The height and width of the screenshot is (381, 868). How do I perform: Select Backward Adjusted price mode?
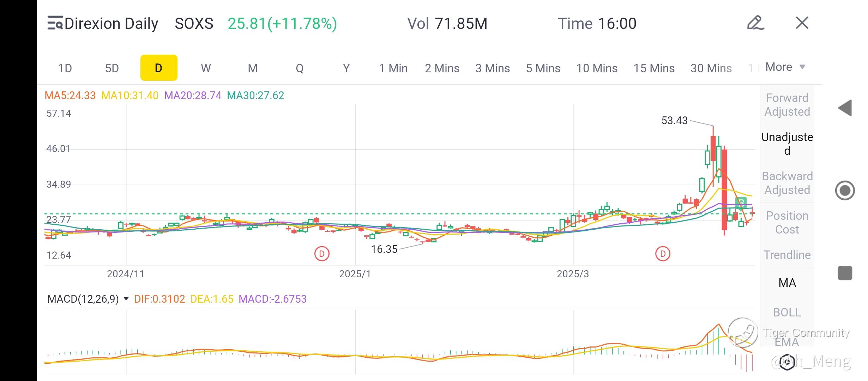pyautogui.click(x=787, y=183)
